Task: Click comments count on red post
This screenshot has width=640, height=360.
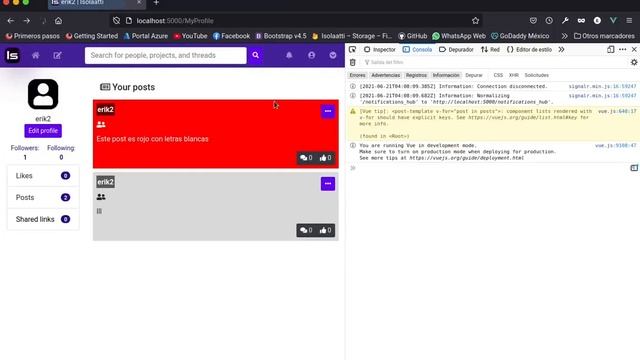Action: point(306,158)
